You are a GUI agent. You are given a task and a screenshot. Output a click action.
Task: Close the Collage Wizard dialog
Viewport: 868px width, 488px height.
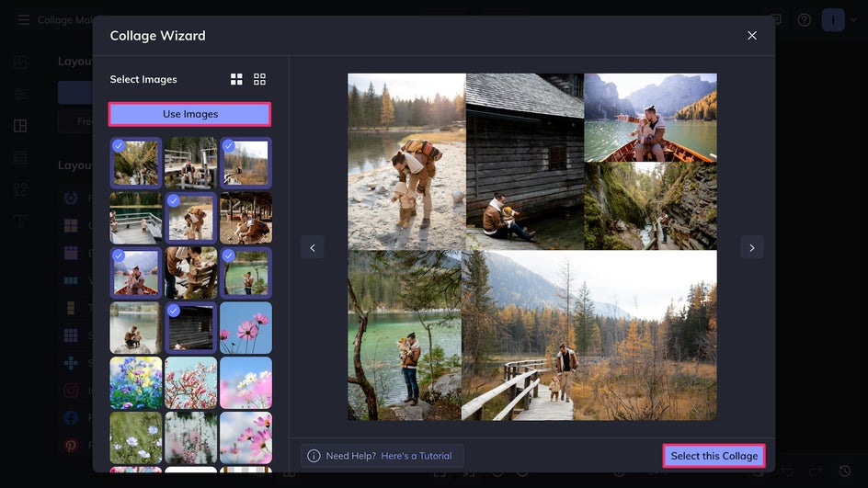pyautogui.click(x=752, y=36)
